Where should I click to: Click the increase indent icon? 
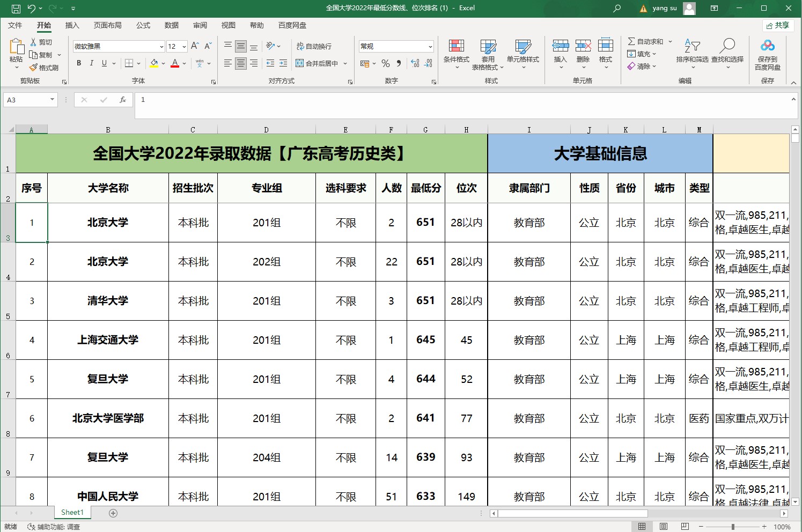click(283, 63)
